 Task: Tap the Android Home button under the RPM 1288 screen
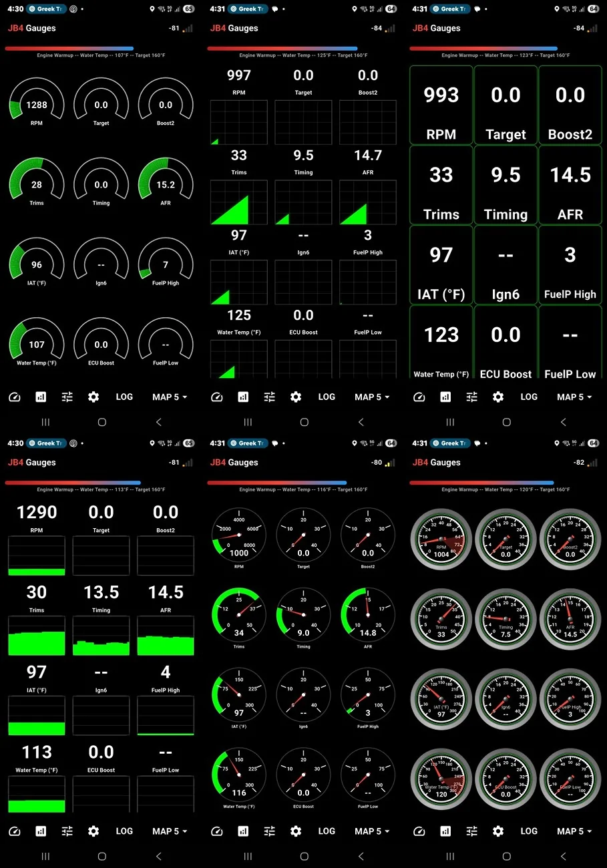pos(102,422)
